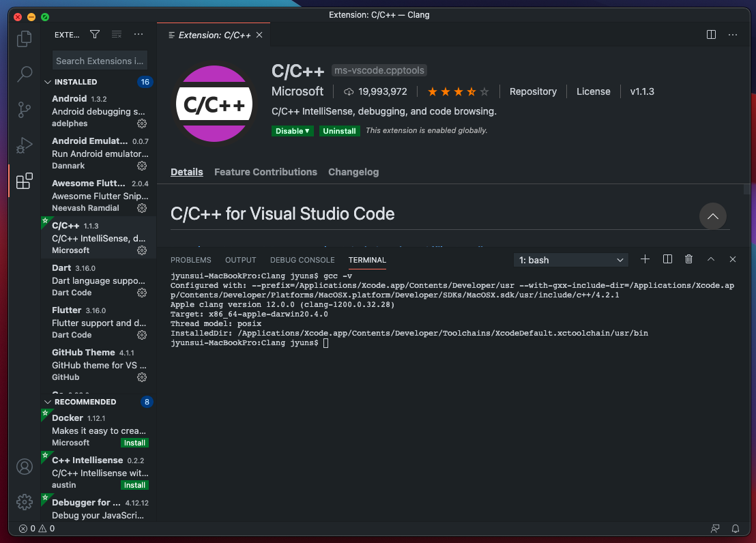The width and height of the screenshot is (756, 543).
Task: Open the Explorer view in activity bar
Action: coord(24,39)
